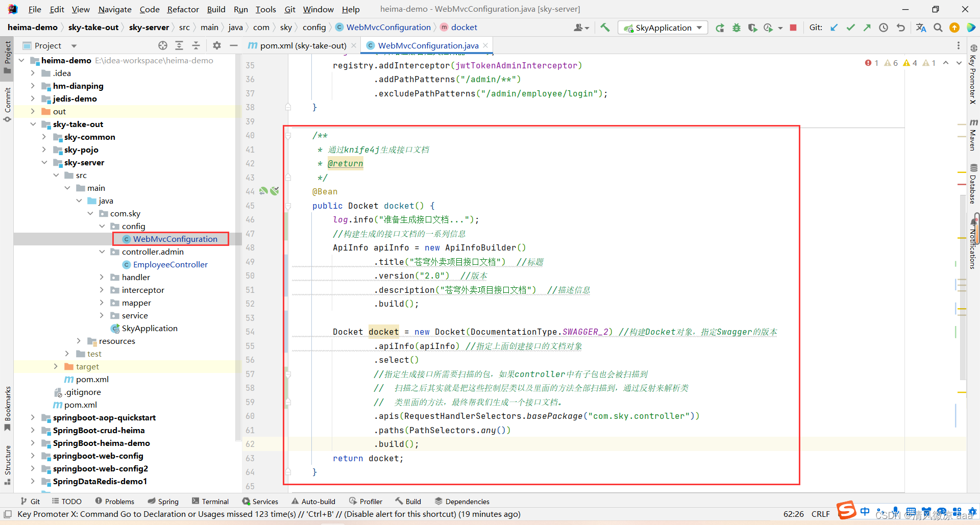The image size is (980, 525).
Task: Click the user account icon dropdown
Action: coord(581,28)
